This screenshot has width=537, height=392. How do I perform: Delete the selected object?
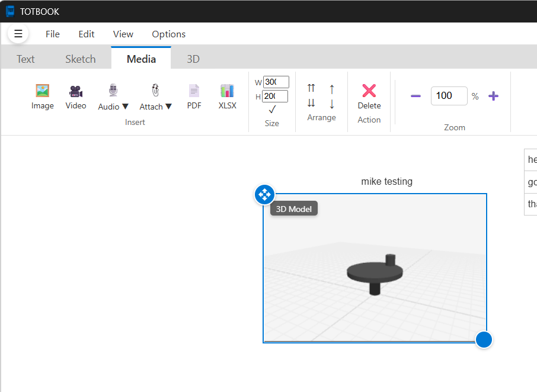click(369, 97)
